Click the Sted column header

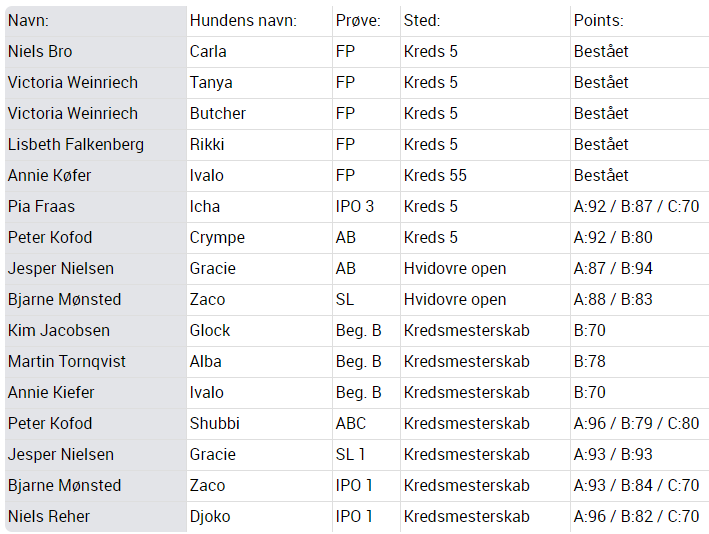(486, 21)
